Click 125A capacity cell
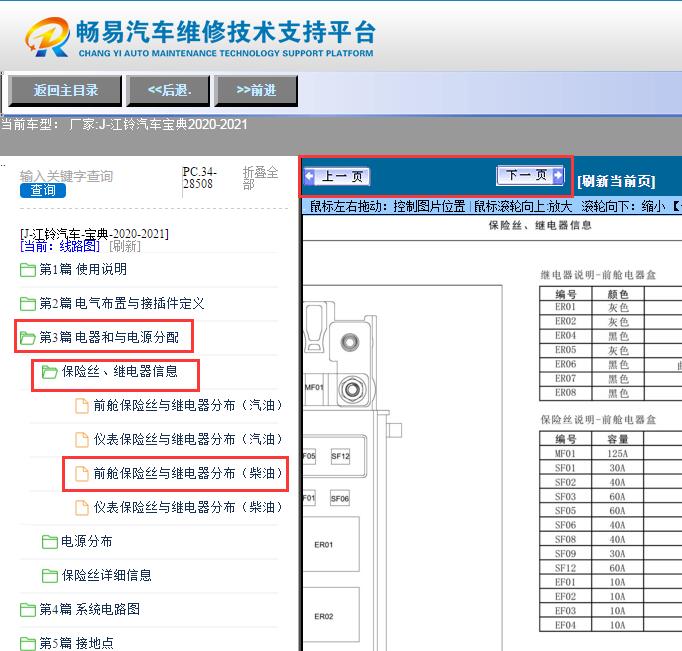 618,454
